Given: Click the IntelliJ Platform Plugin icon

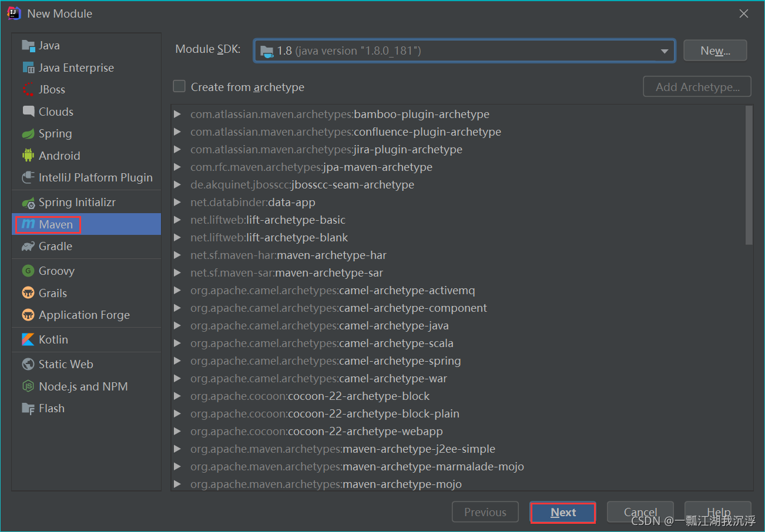Looking at the screenshot, I should [28, 178].
